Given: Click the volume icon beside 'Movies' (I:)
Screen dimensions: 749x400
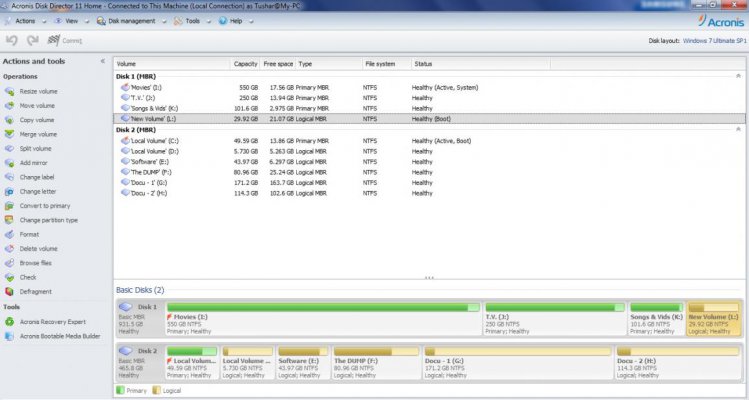Looking at the screenshot, I should pyautogui.click(x=125, y=87).
